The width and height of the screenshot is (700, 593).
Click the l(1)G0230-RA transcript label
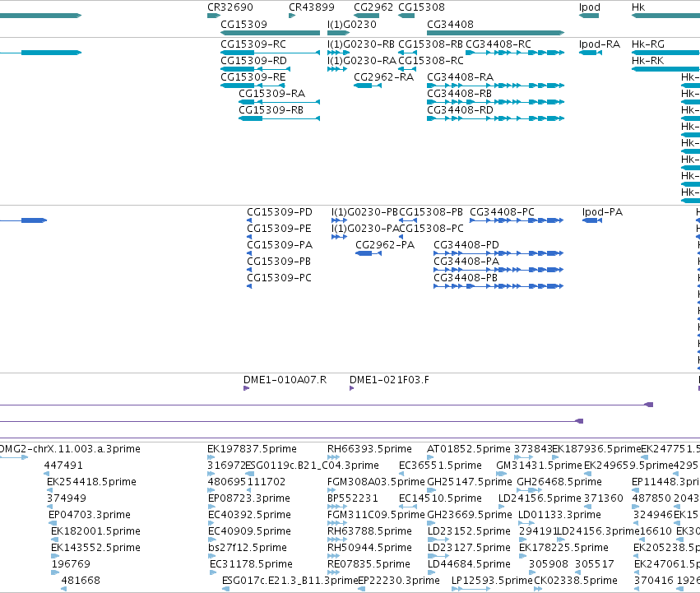pos(362,61)
